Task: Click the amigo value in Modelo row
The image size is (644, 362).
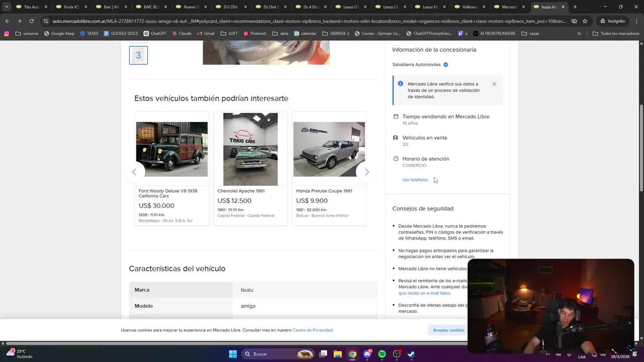Action: click(248, 306)
